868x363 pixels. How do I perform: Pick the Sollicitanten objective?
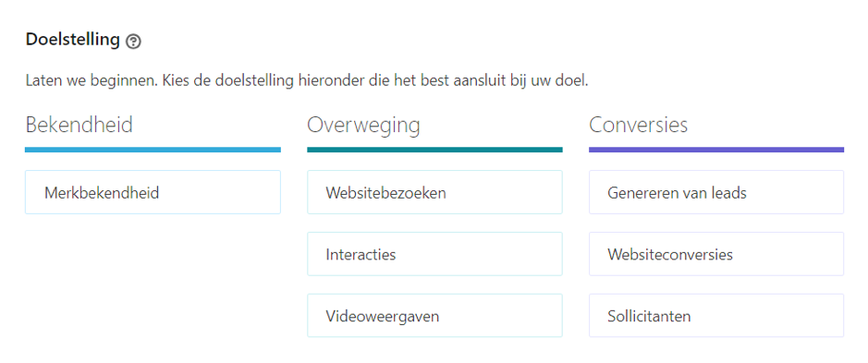tap(716, 315)
